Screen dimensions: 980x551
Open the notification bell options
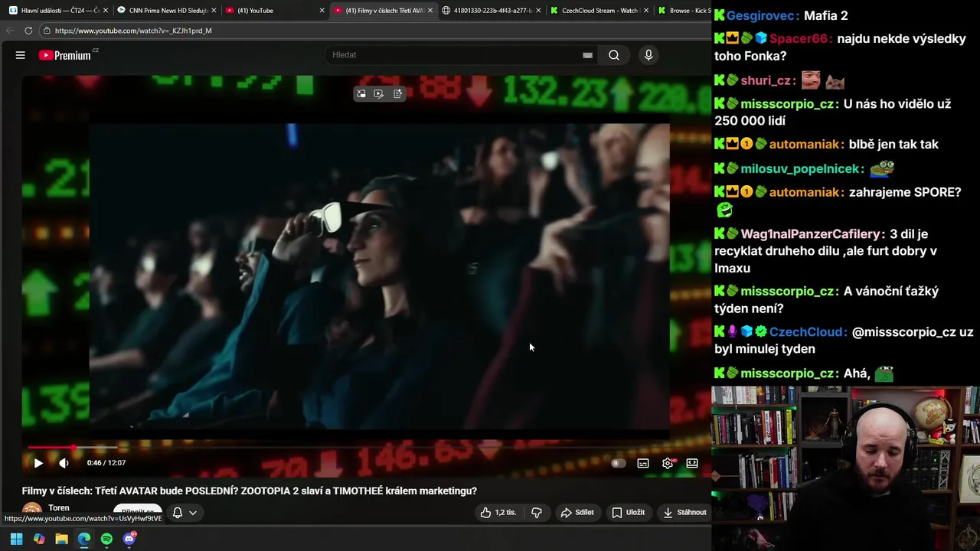point(178,513)
